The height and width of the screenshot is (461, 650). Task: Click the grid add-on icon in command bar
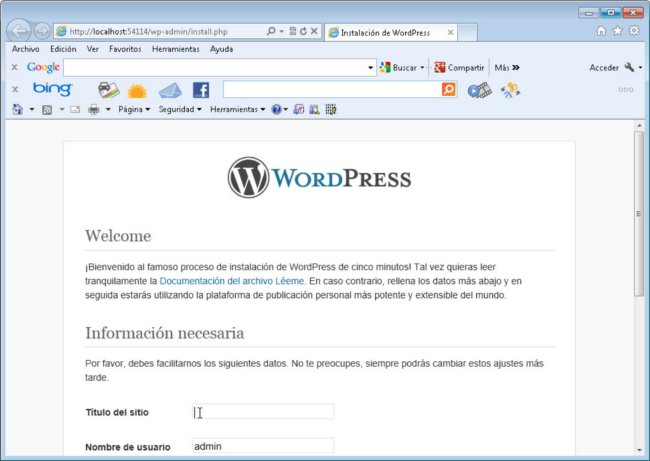[331, 109]
